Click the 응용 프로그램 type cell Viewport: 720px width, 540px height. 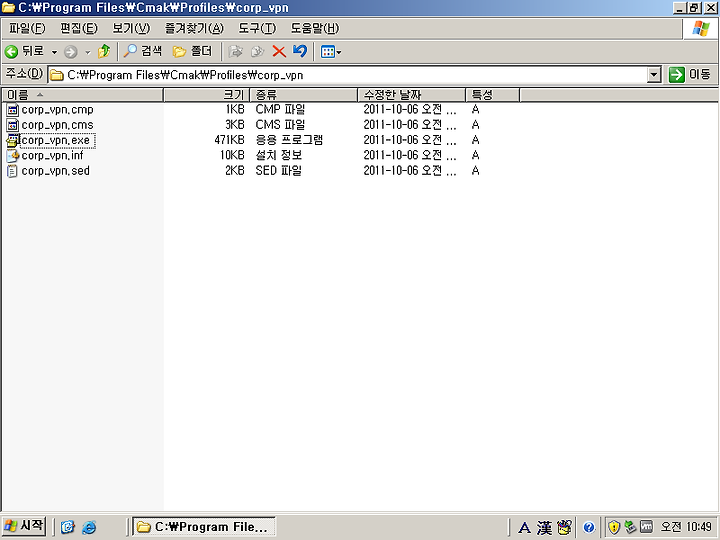click(289, 140)
